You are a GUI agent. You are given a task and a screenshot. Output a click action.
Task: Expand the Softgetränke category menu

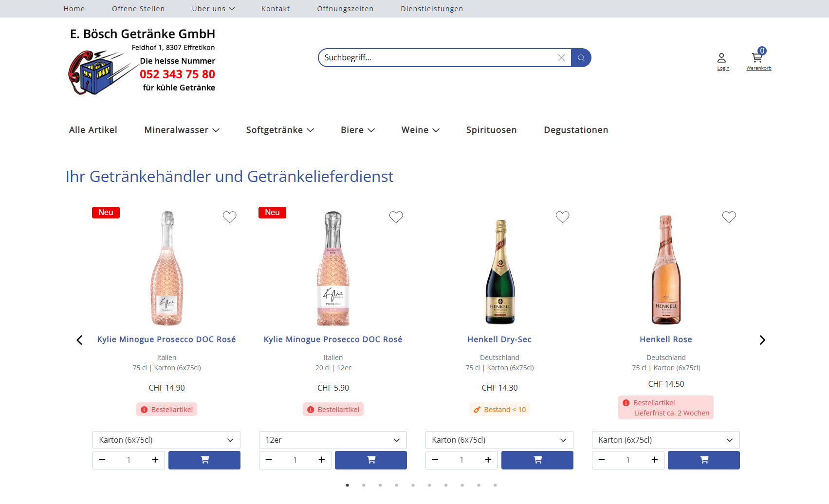pyautogui.click(x=280, y=130)
